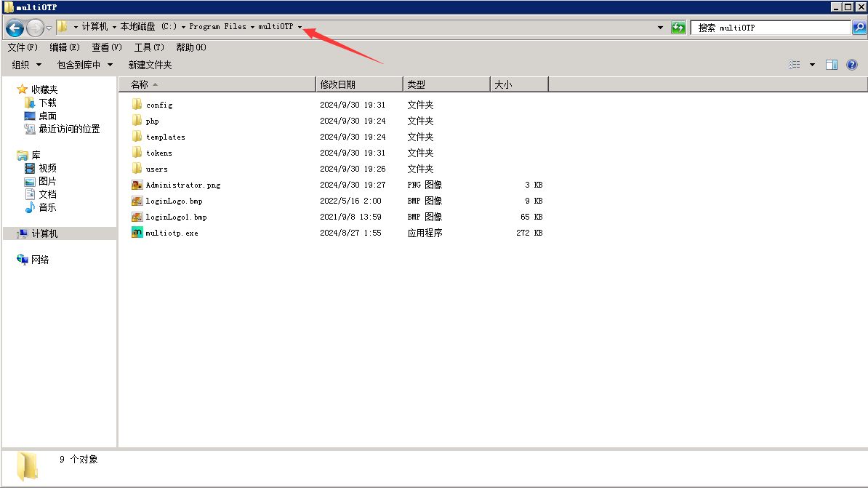Select the loginLogo.bmp file icon
The height and width of the screenshot is (488, 868).
[137, 201]
